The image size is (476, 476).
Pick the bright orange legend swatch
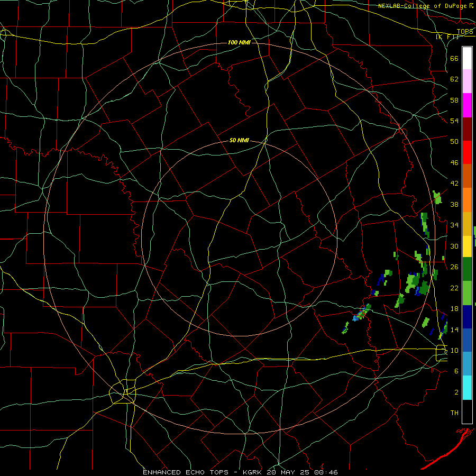click(467, 200)
